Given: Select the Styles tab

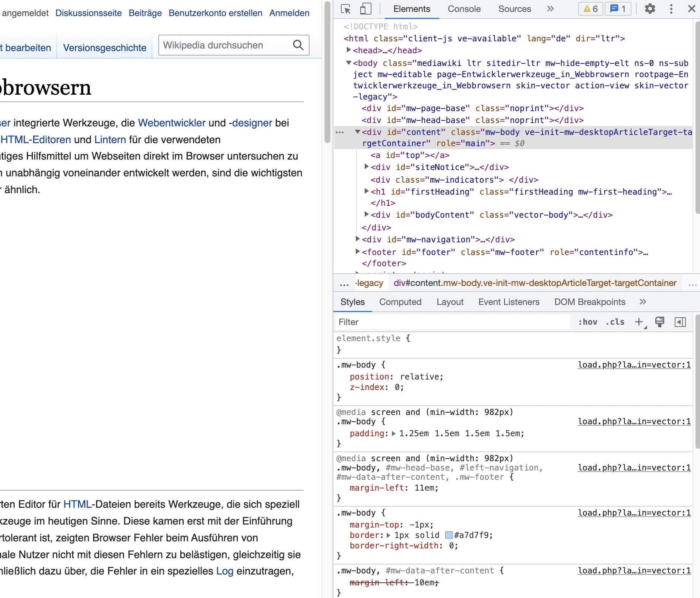Looking at the screenshot, I should click(352, 302).
